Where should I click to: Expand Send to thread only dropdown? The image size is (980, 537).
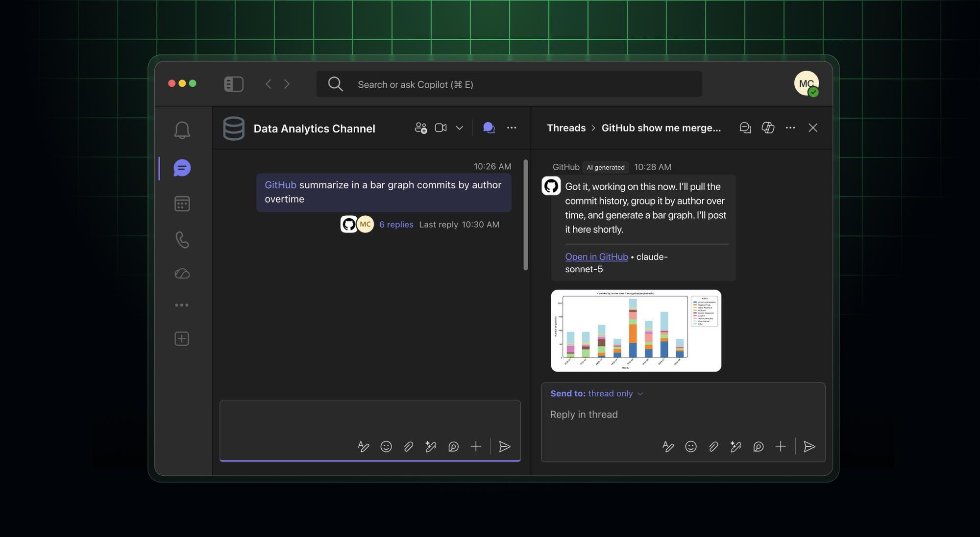596,394
